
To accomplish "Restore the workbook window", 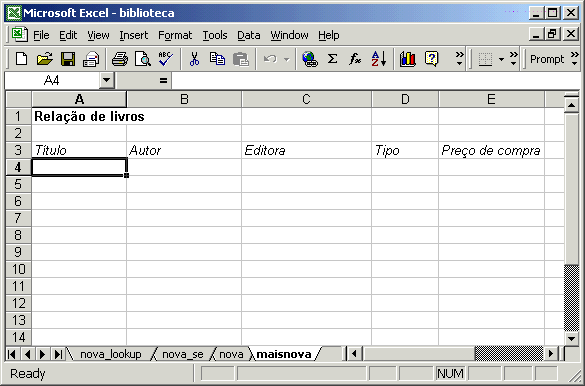I will click(552, 34).
